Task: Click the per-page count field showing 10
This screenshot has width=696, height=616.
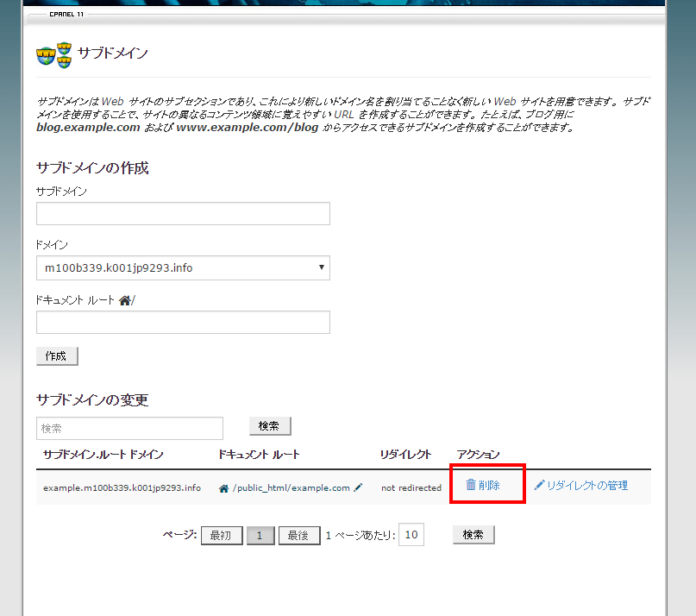Action: click(x=411, y=536)
